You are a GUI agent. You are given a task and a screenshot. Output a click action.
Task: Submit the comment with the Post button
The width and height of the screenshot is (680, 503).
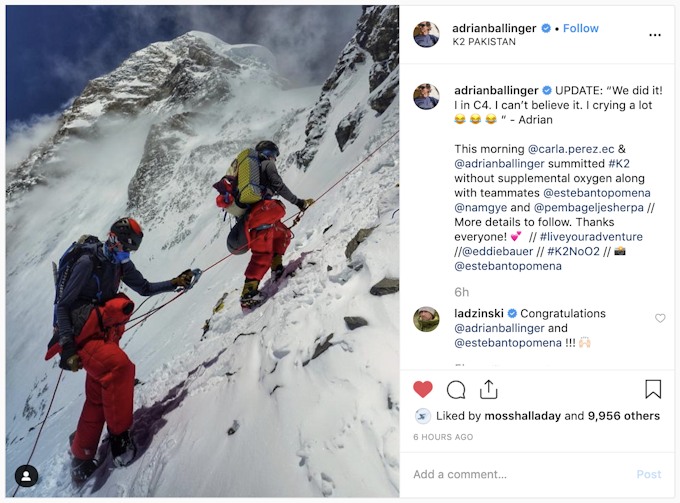649,474
